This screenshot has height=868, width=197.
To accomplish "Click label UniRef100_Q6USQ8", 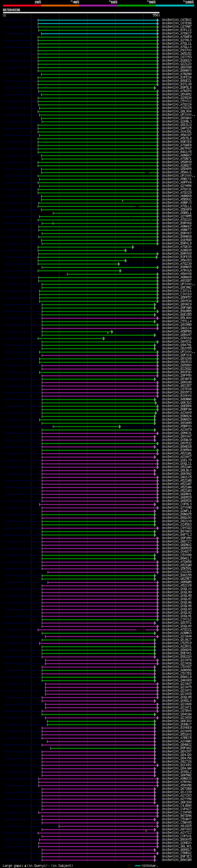I will click(x=177, y=67).
